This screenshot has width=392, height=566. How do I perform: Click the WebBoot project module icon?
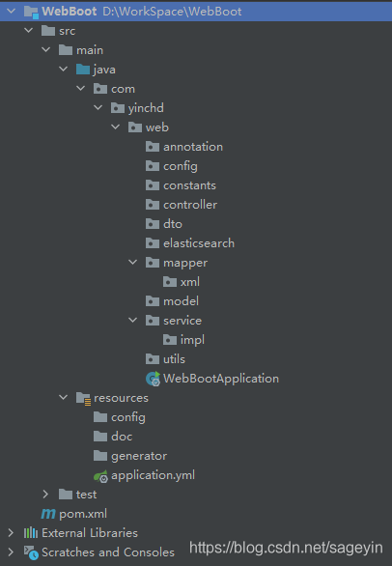coord(31,12)
